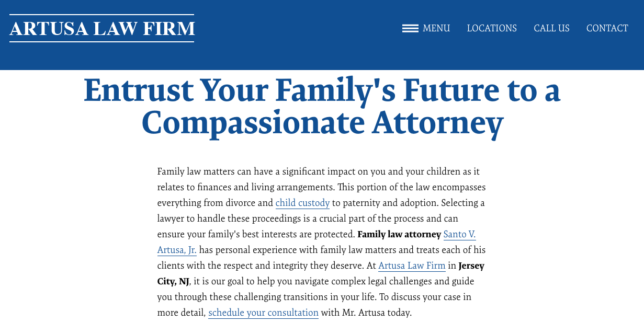Click the blue header banner logo text
Screen dimensions: 644x334
pyautogui.click(x=102, y=29)
